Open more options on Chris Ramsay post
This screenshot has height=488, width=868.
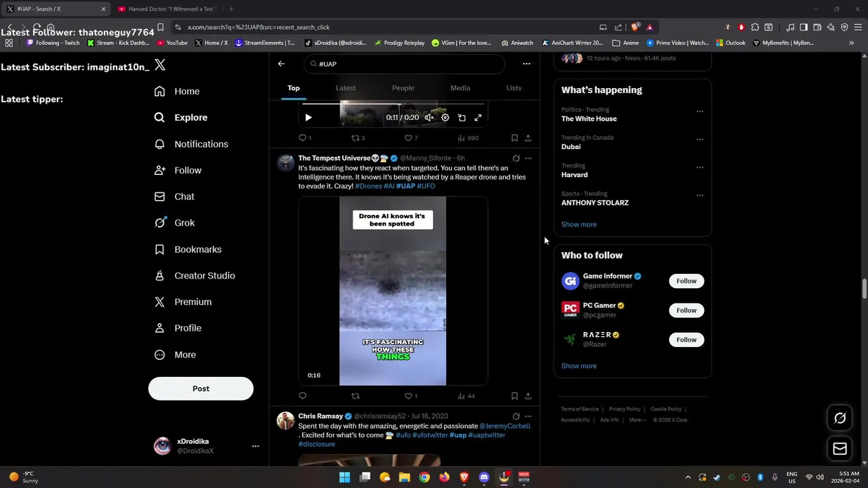click(x=528, y=416)
